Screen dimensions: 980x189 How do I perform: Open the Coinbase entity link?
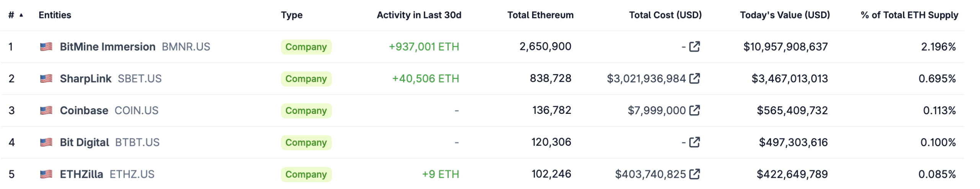coord(84,110)
